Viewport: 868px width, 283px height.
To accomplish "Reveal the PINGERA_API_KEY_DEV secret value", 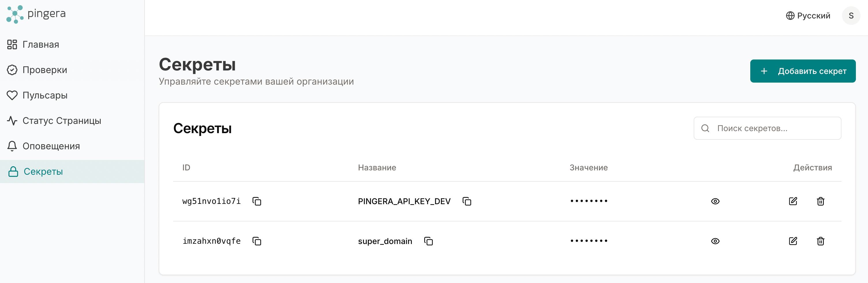I will [x=715, y=201].
